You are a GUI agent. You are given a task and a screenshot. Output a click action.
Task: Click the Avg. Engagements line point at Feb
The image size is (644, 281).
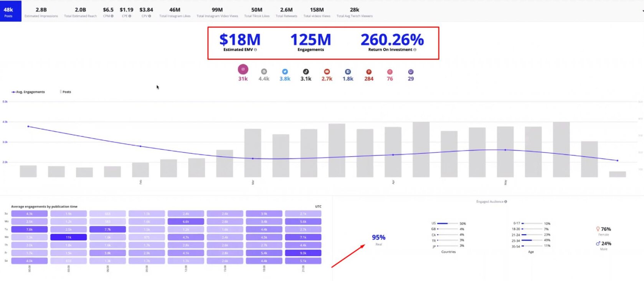[x=140, y=146]
